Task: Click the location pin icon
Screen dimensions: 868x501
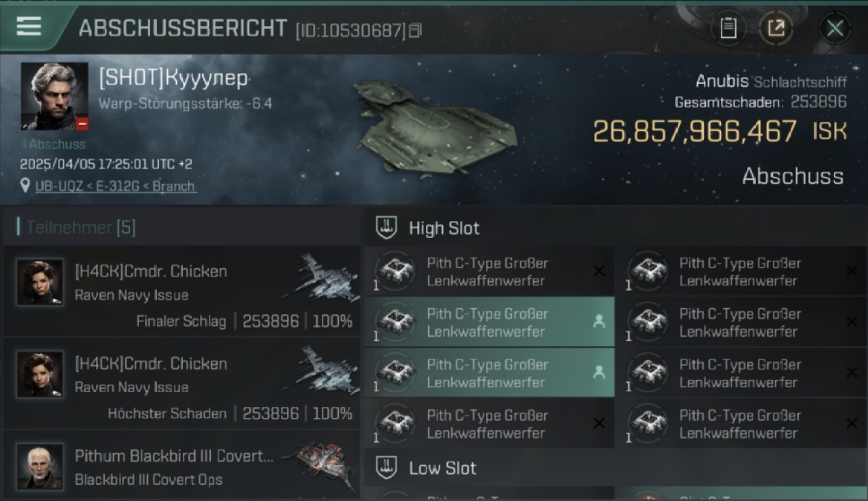Action: pyautogui.click(x=25, y=186)
